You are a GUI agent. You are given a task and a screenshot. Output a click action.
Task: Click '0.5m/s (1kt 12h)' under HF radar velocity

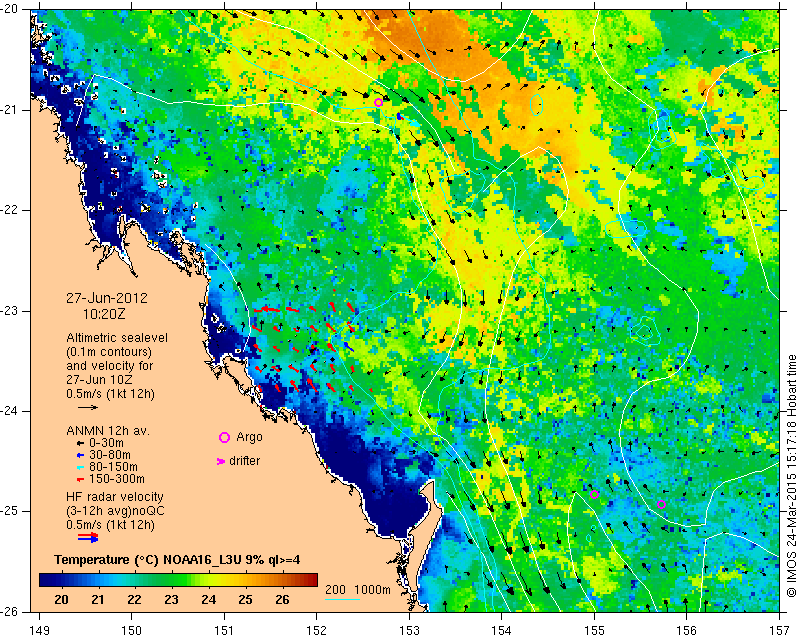click(x=110, y=525)
